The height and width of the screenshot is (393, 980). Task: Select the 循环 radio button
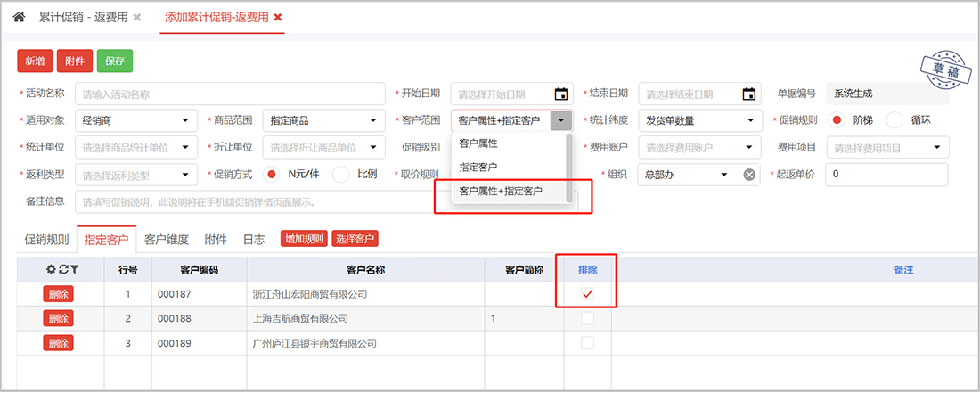pyautogui.click(x=895, y=121)
